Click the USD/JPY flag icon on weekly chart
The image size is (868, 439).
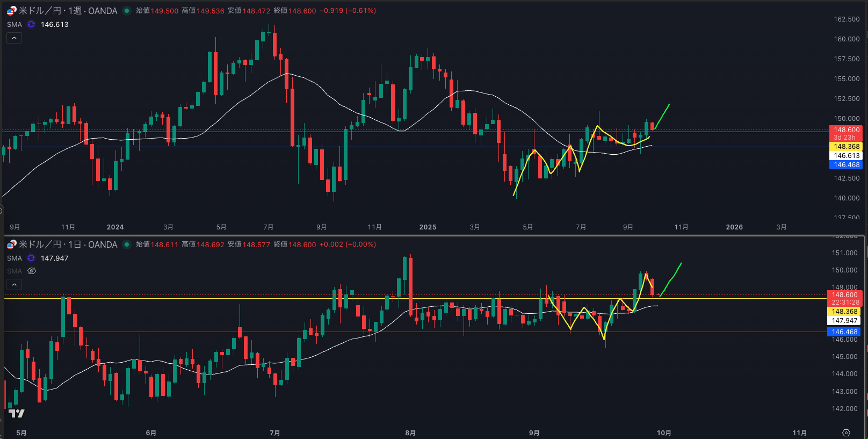click(11, 11)
